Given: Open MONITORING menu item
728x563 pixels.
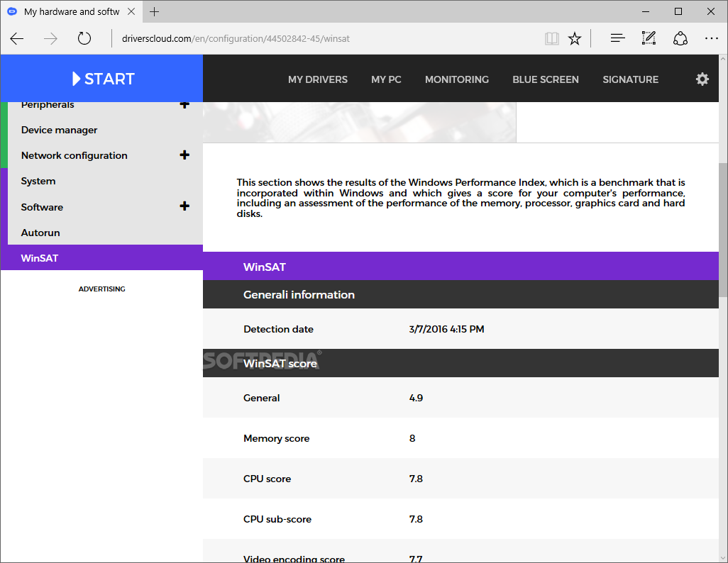Looking at the screenshot, I should click(457, 79).
